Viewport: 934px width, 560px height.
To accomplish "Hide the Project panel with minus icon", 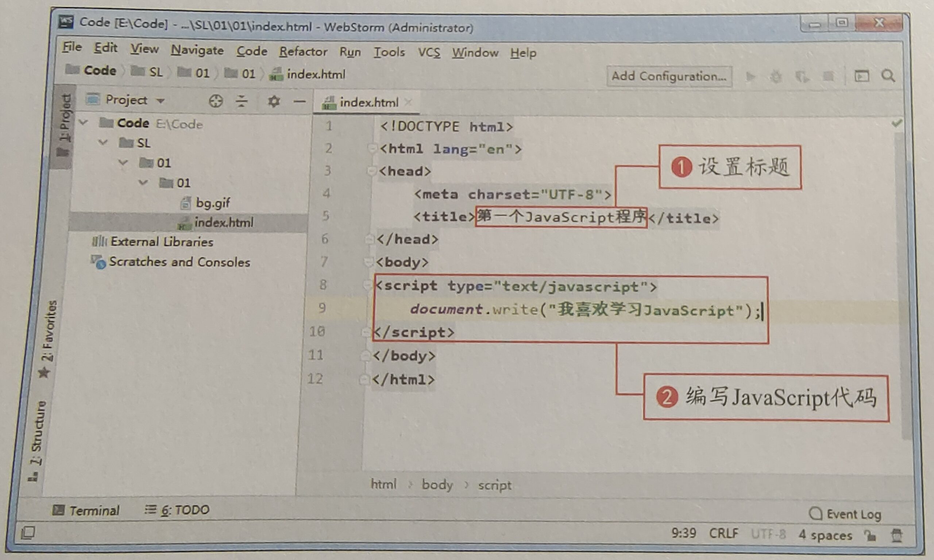I will 300,101.
